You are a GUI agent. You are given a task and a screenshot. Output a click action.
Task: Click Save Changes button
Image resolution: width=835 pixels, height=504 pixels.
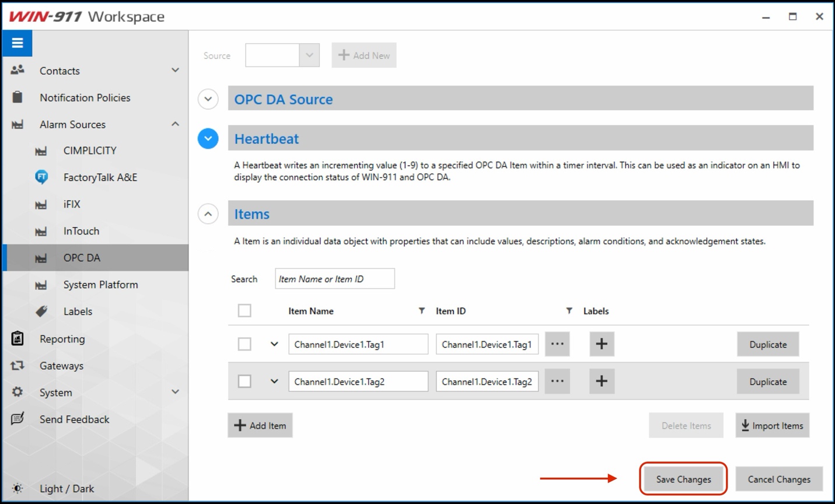click(x=683, y=479)
